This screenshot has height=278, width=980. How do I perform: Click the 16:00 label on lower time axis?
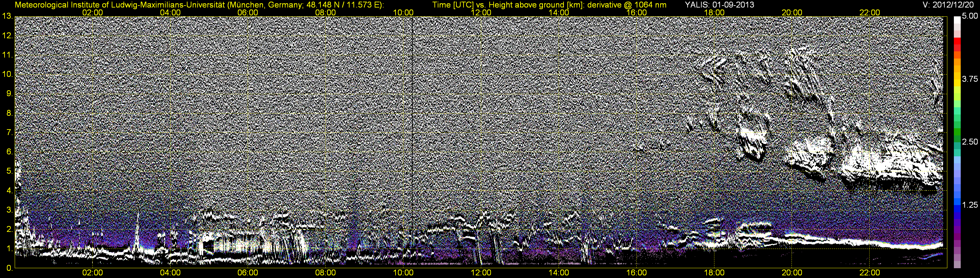click(x=636, y=273)
